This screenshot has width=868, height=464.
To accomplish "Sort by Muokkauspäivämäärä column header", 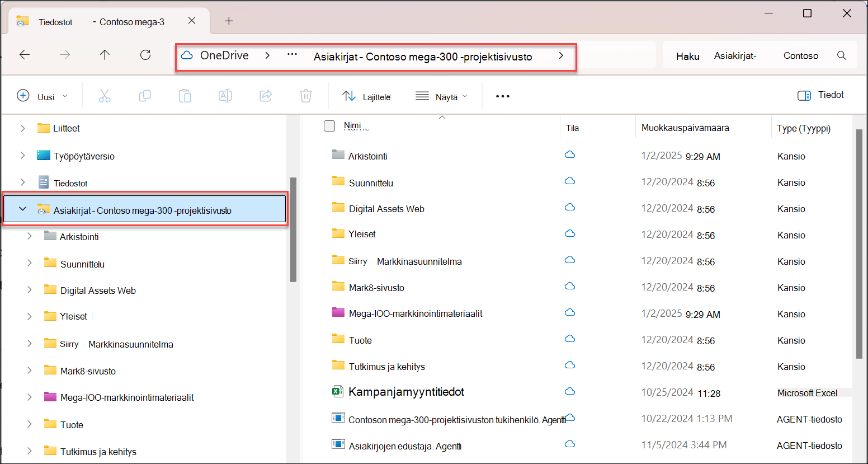I will click(x=685, y=128).
